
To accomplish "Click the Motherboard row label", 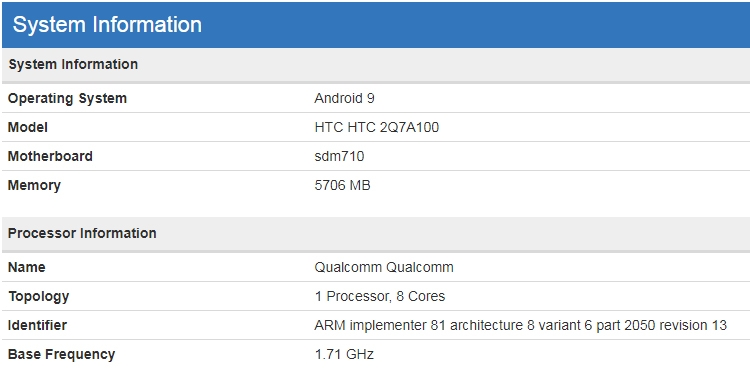I will coord(50,156).
